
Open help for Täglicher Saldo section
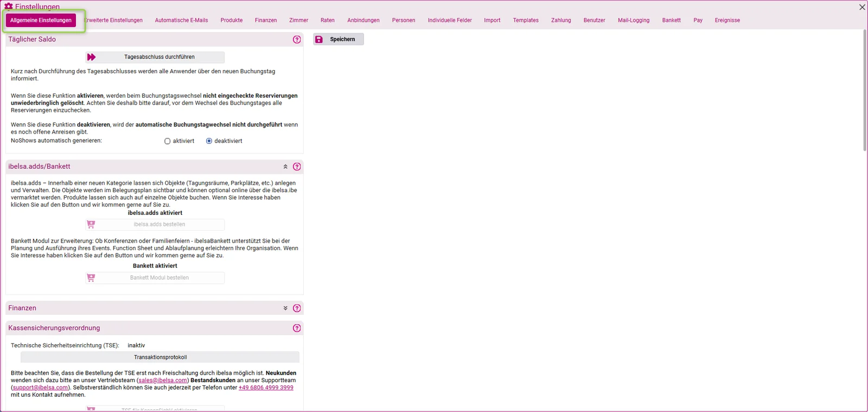[x=297, y=40]
